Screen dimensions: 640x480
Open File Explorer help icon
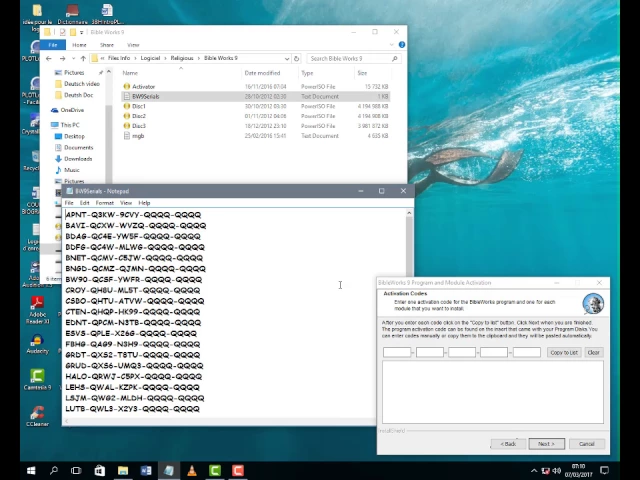point(402,44)
